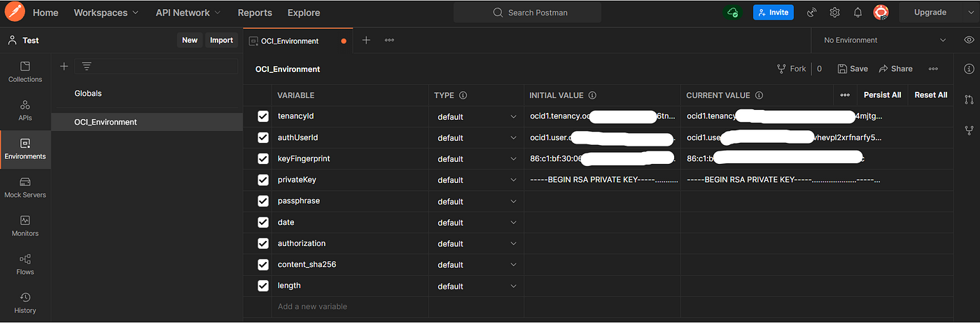The height and width of the screenshot is (323, 980).
Task: Open the satellite capture requests icon
Action: pos(812,13)
